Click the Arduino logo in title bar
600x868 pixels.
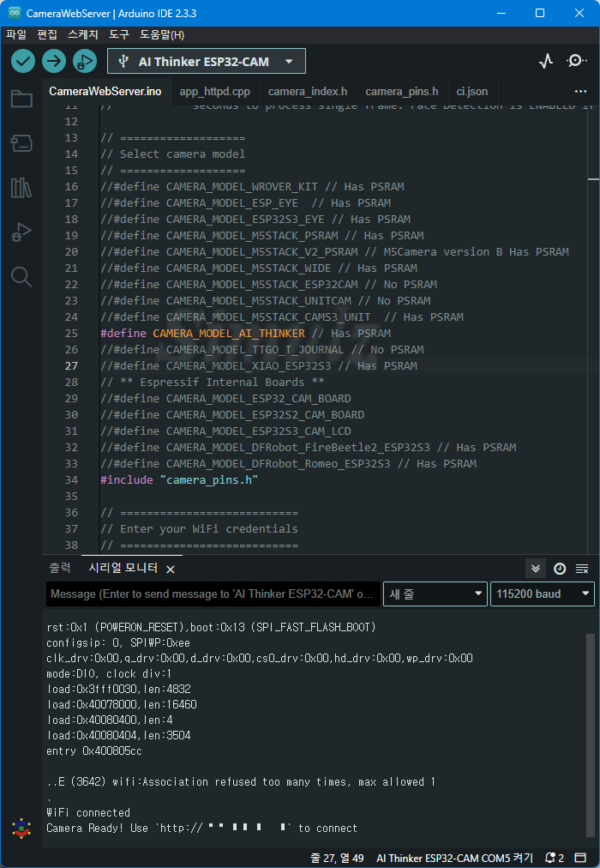pyautogui.click(x=15, y=13)
